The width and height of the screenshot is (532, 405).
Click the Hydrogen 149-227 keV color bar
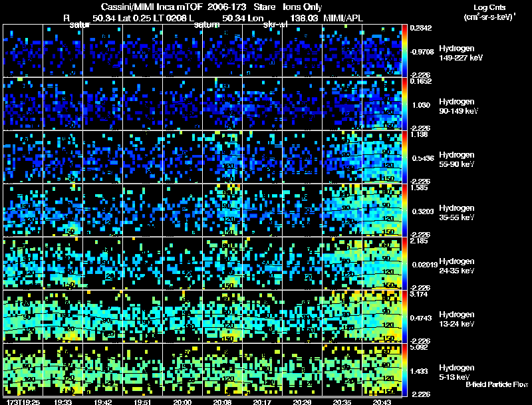coord(404,51)
